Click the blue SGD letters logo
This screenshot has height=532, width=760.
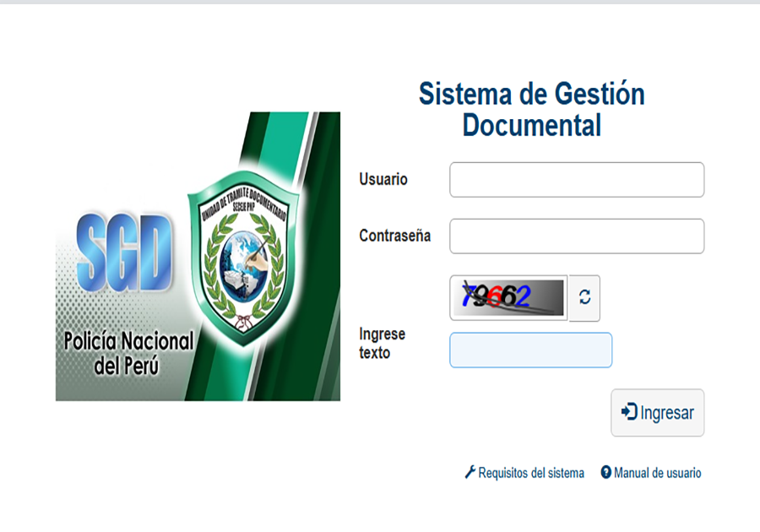124,253
